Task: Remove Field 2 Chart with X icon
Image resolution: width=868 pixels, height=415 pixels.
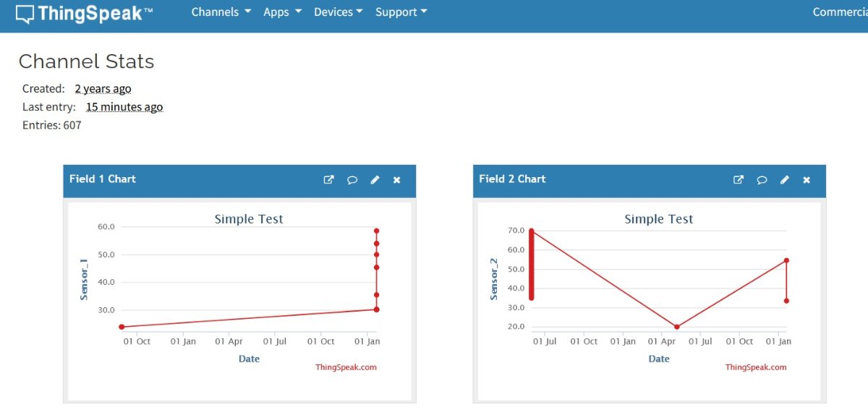Action: click(x=807, y=180)
